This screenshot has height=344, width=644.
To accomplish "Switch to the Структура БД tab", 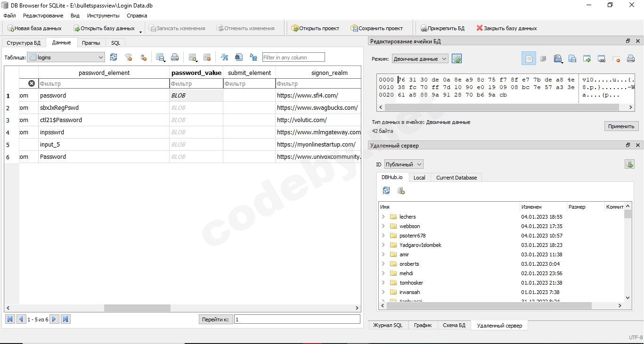I will tap(24, 43).
